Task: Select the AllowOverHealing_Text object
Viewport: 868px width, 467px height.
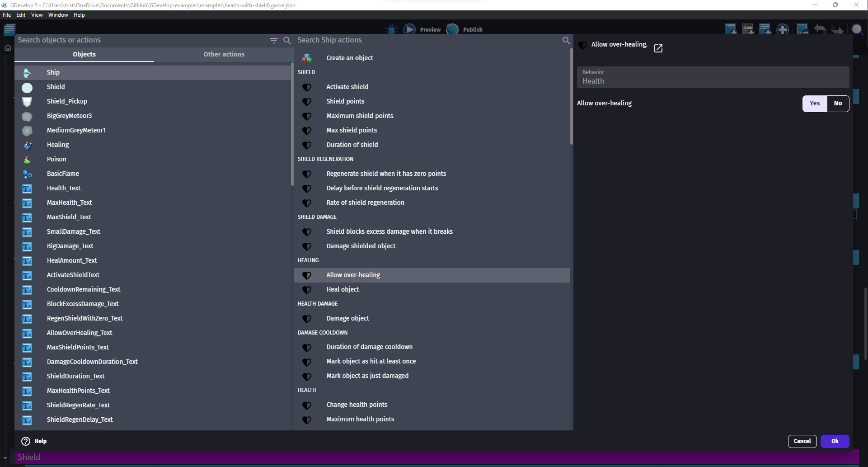Action: [x=152, y=333]
